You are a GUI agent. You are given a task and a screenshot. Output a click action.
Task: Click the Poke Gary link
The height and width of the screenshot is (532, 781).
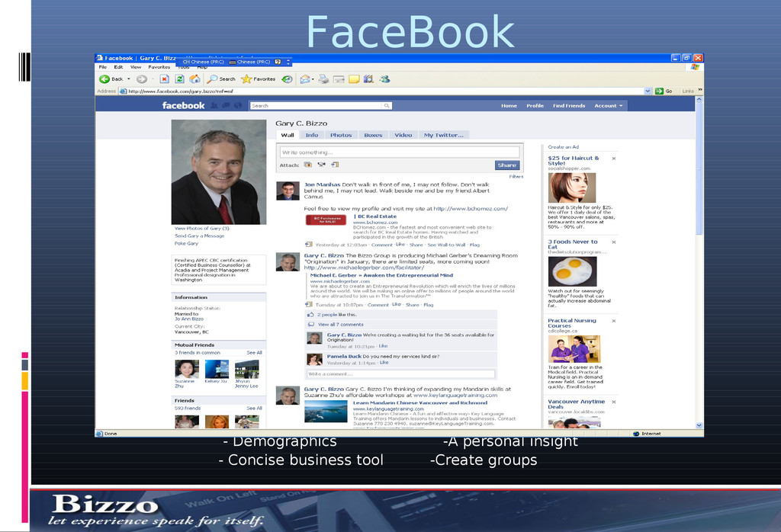186,243
